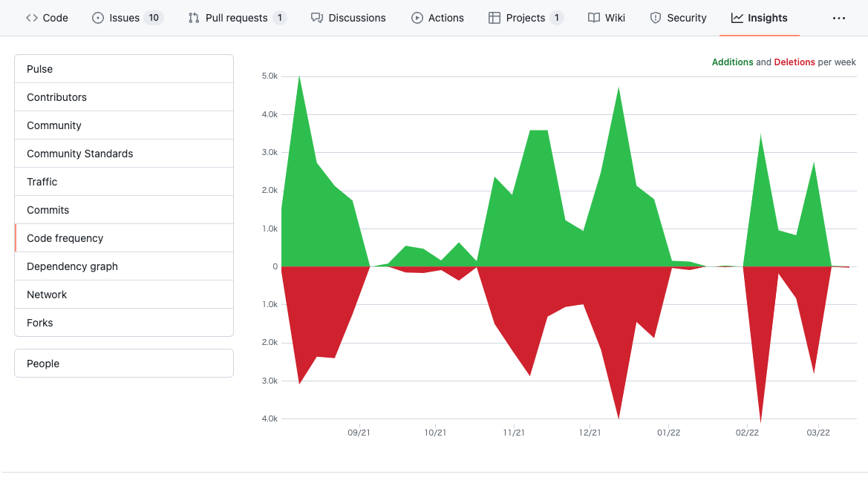Viewport: 868px width, 483px height.
Task: Open the Actions tab
Action: pyautogui.click(x=437, y=17)
